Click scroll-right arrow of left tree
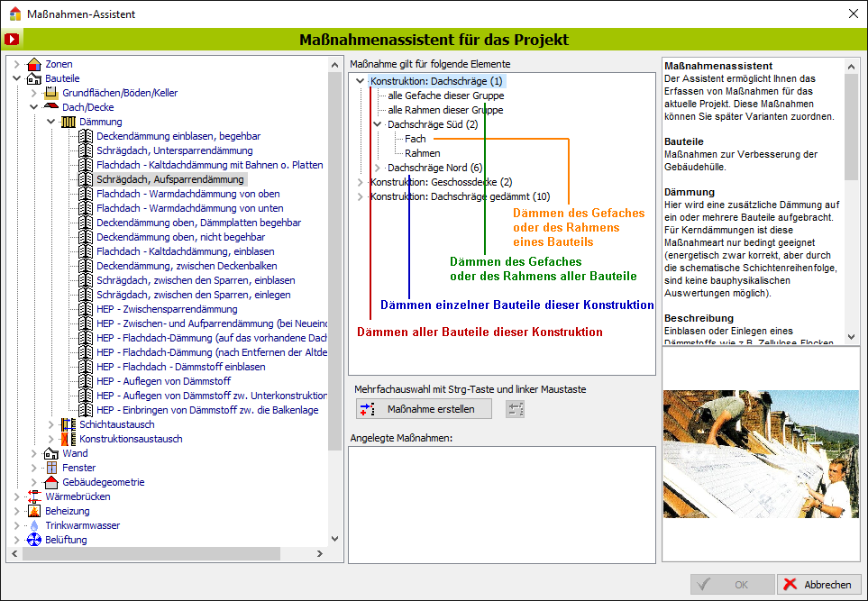 coord(319,553)
